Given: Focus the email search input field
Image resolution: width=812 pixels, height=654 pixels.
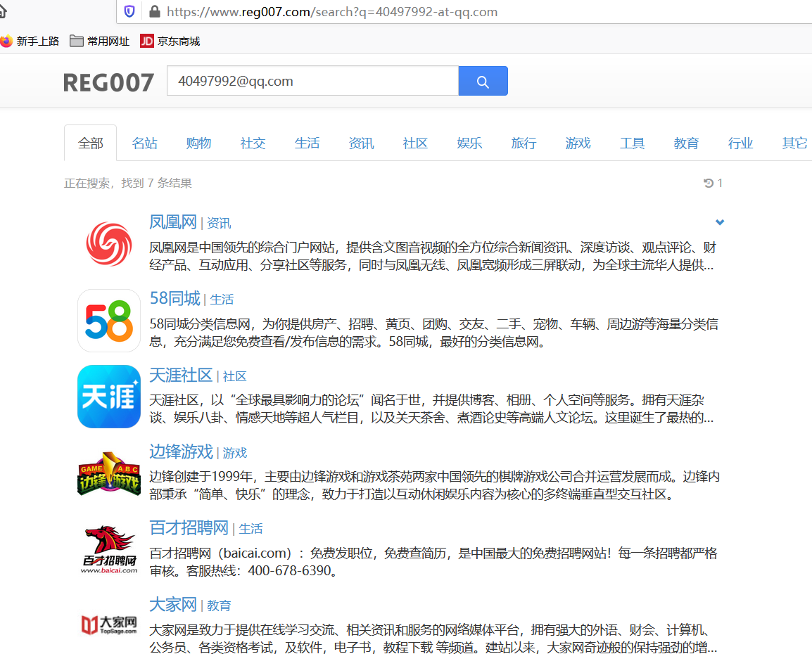Looking at the screenshot, I should click(x=313, y=81).
